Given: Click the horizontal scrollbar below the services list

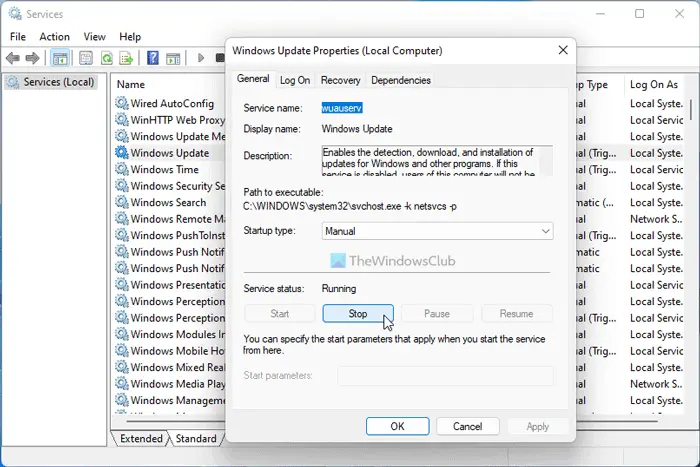Looking at the screenshot, I should [x=393, y=421].
